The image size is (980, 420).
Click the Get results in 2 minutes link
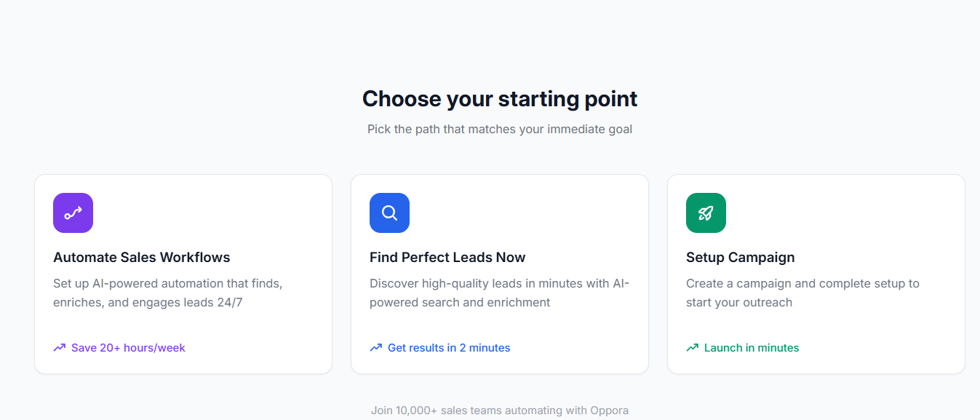click(x=448, y=347)
